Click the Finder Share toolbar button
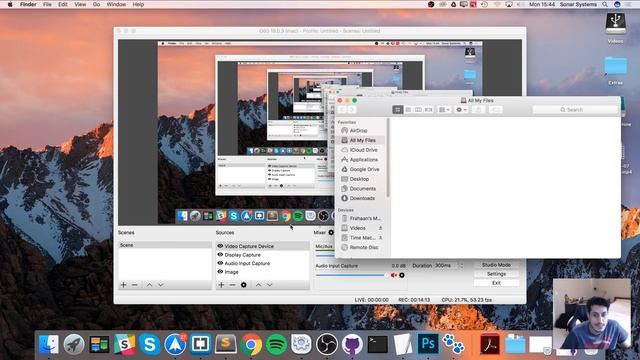This screenshot has height=360, width=640. pyautogui.click(x=478, y=109)
